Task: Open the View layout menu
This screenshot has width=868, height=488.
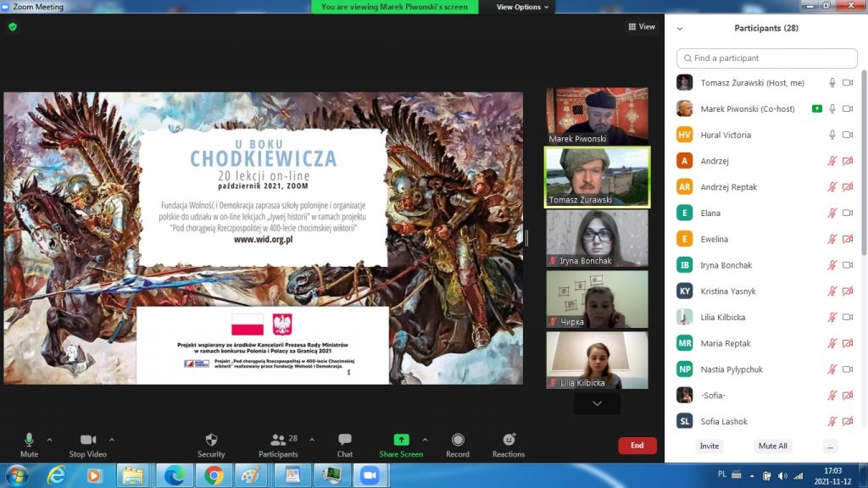Action: pos(642,27)
